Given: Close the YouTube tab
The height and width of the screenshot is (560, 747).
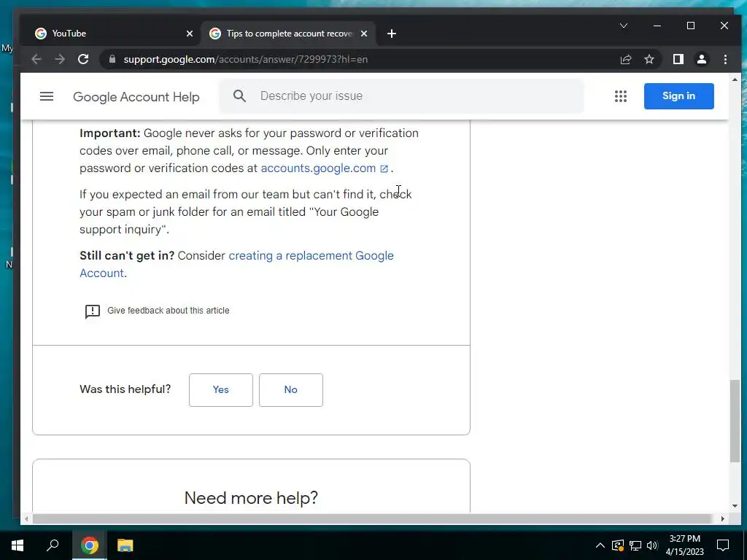Looking at the screenshot, I should [190, 34].
